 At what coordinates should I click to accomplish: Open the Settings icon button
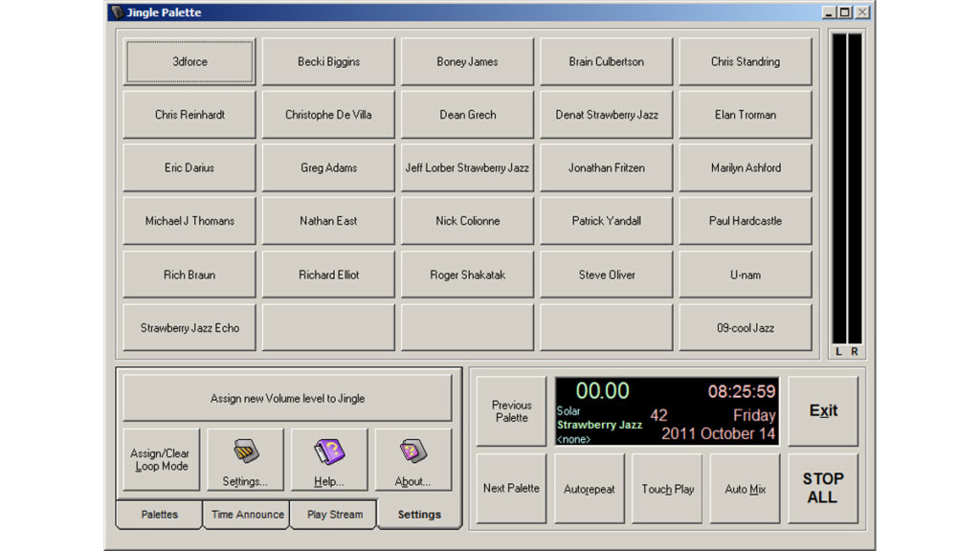point(245,459)
